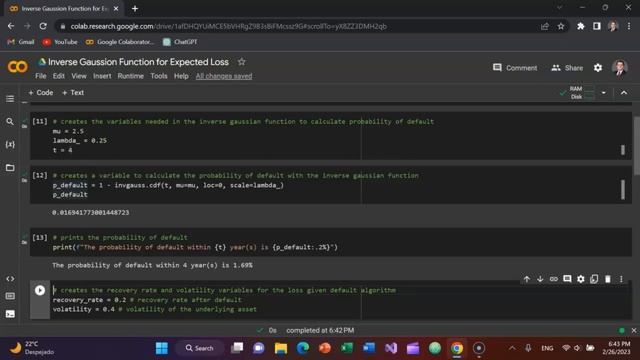The image size is (640, 360).
Task: Open Windows Start menu
Action: (x=162, y=348)
